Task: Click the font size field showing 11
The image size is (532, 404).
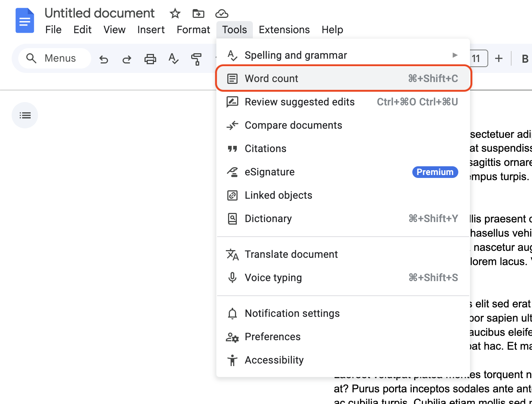Action: (x=479, y=58)
